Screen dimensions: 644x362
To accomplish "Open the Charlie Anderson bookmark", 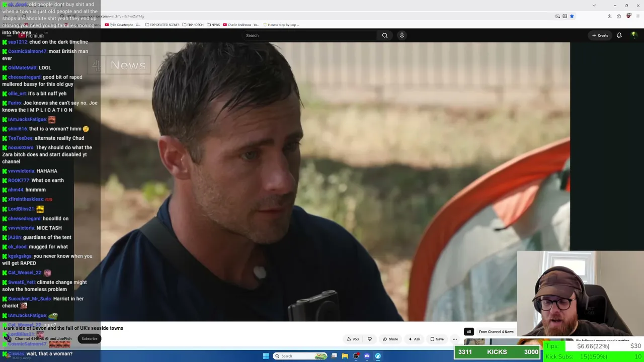I will (241, 25).
